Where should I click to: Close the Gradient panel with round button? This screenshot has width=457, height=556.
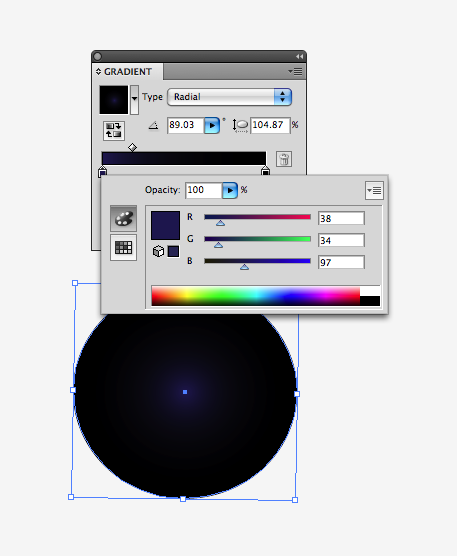pyautogui.click(x=98, y=56)
